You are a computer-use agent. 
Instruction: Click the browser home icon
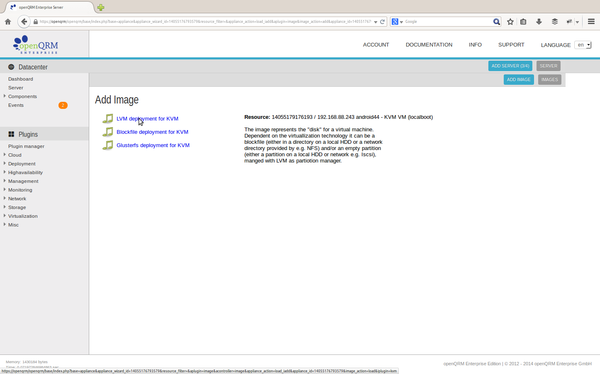point(8,22)
